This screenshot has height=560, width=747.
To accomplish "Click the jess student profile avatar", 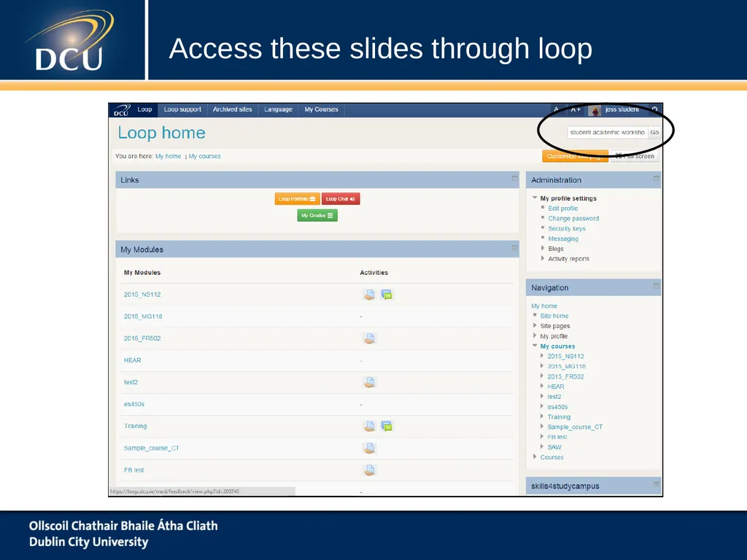I will click(x=594, y=111).
